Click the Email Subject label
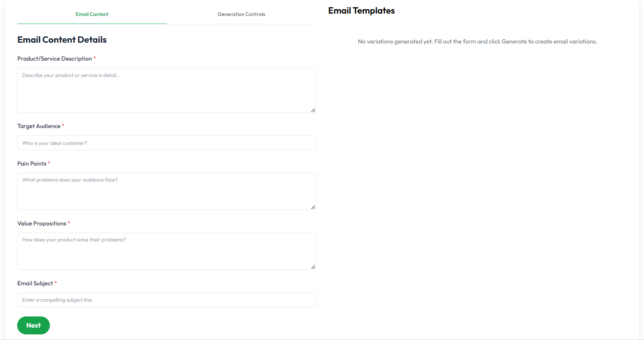Image resolution: width=644 pixels, height=340 pixels. click(x=35, y=283)
